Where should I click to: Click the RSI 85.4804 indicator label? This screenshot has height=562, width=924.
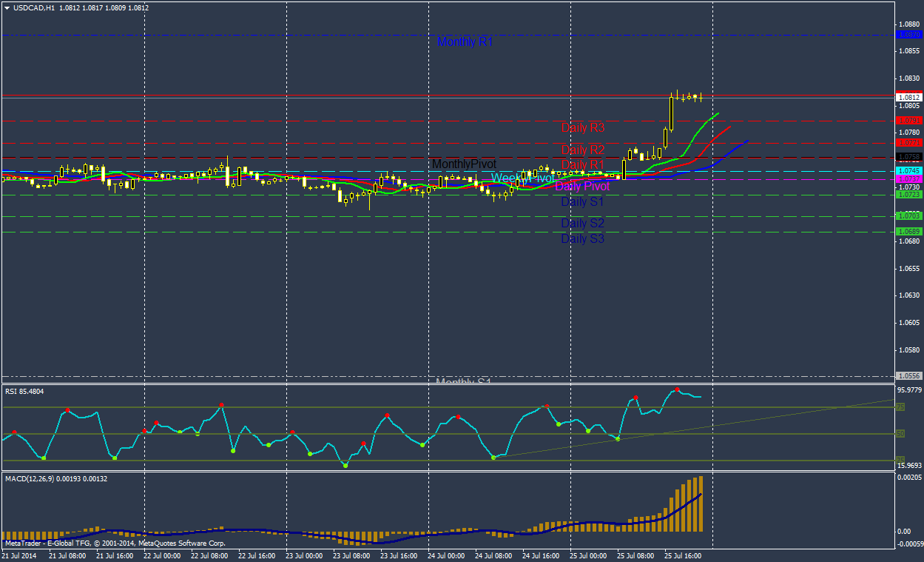24,391
